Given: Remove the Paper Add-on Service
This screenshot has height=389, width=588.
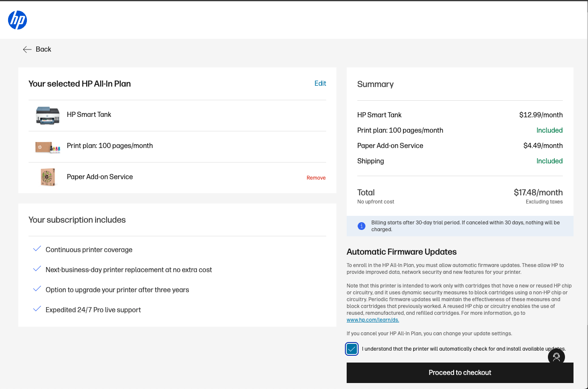Looking at the screenshot, I should [316, 177].
